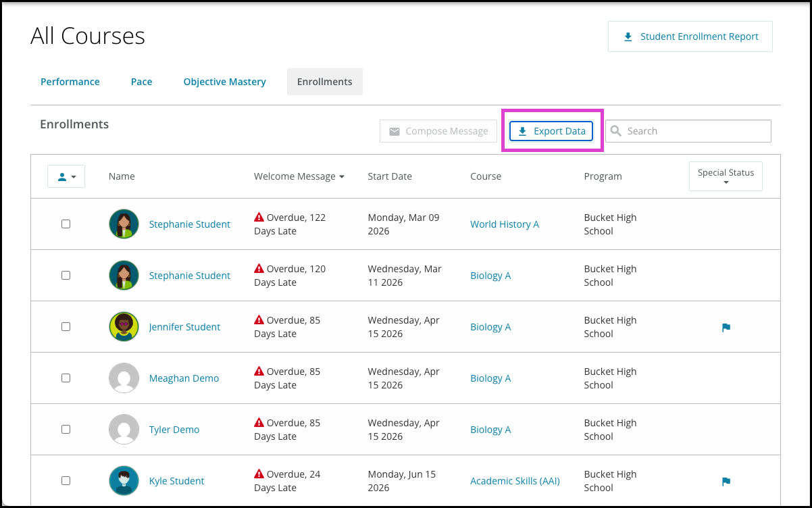Open the Objective Mastery tab

pyautogui.click(x=224, y=82)
